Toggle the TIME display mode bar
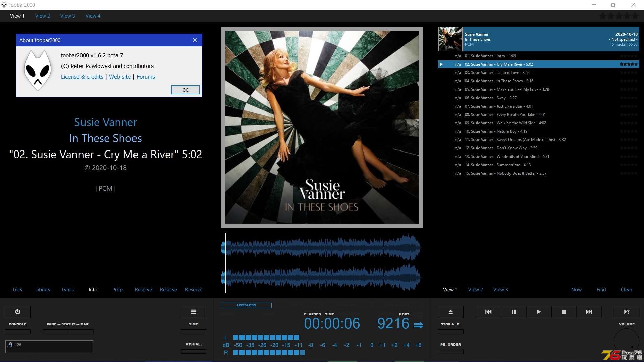 click(x=194, y=332)
